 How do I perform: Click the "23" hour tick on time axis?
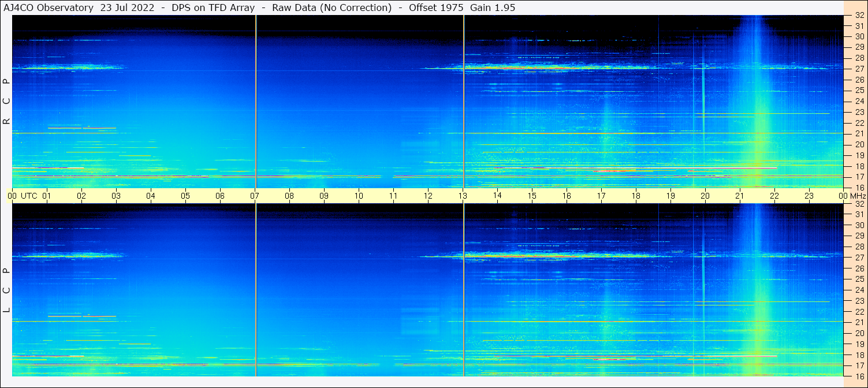coord(809,196)
